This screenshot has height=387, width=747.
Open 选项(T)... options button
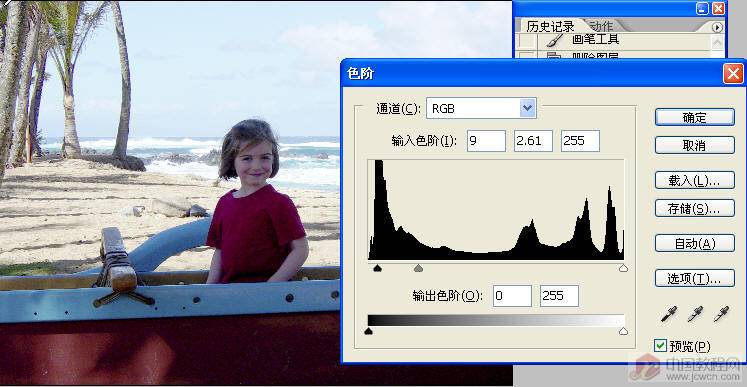tap(695, 278)
